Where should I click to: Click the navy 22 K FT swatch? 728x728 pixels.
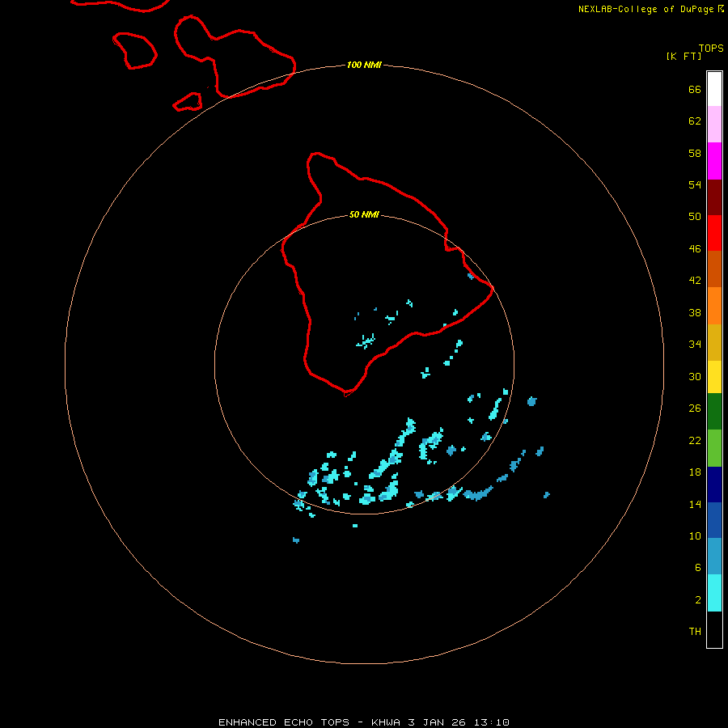[x=714, y=485]
